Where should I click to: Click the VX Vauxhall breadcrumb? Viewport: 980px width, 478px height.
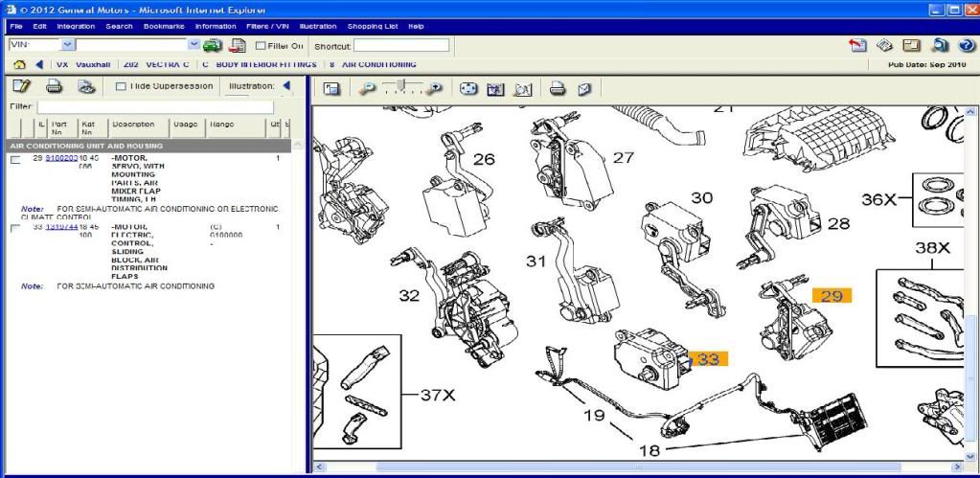point(83,64)
